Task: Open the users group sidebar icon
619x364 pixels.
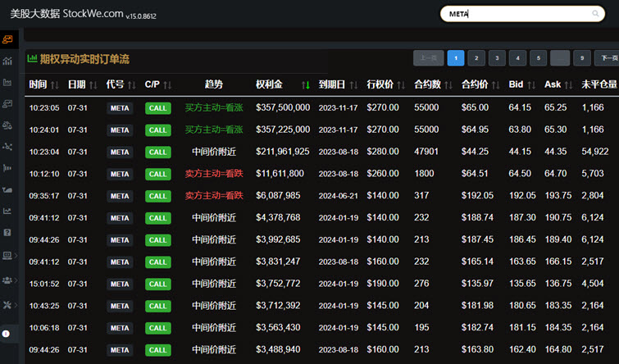Action: [x=7, y=280]
